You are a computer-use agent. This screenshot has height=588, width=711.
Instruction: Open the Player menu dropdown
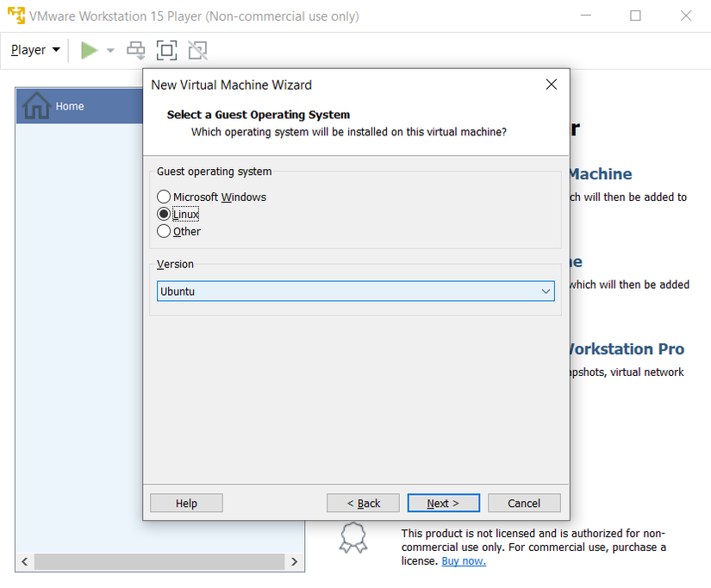[33, 49]
